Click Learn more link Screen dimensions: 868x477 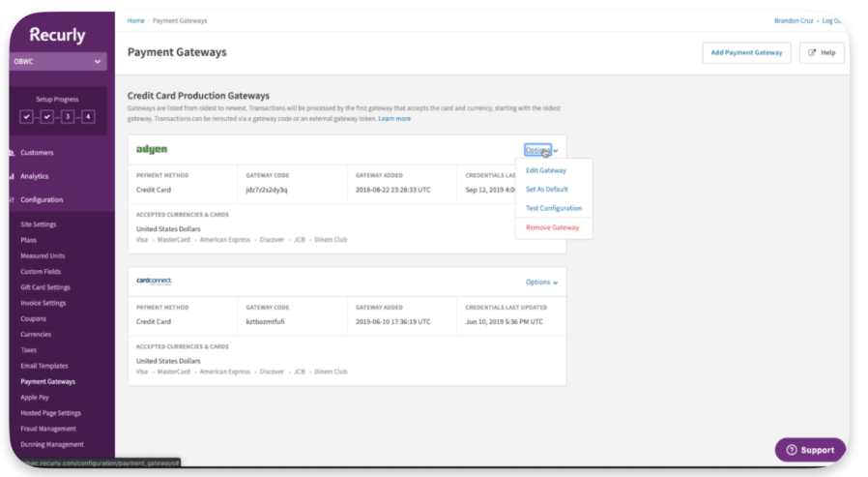tap(394, 119)
